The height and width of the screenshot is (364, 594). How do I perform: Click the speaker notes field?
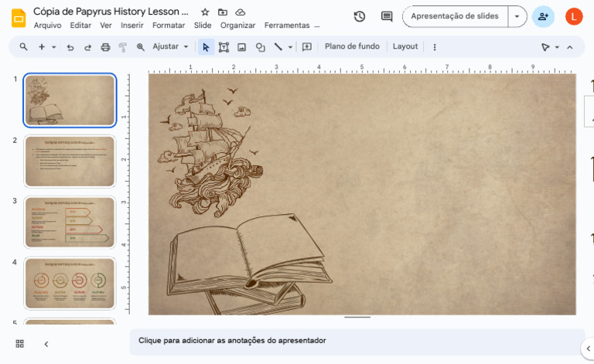click(x=357, y=341)
